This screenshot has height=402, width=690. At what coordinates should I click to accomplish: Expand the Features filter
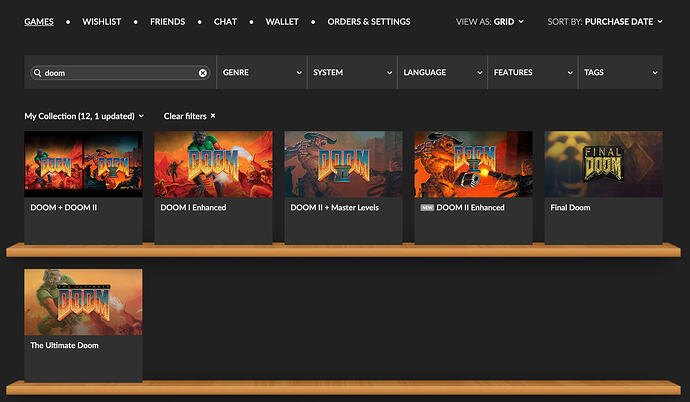532,72
